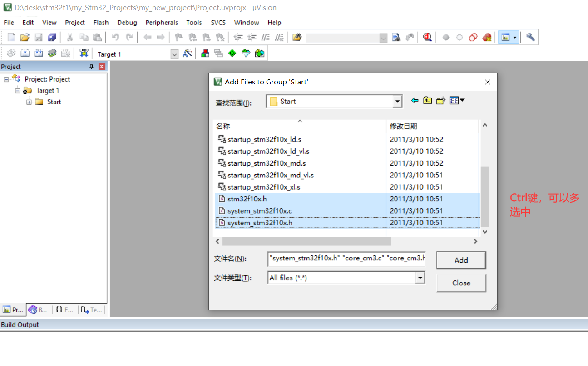Screen dimensions: 588x366
Task: Click the Rebuild all target files icon
Action: click(39, 53)
